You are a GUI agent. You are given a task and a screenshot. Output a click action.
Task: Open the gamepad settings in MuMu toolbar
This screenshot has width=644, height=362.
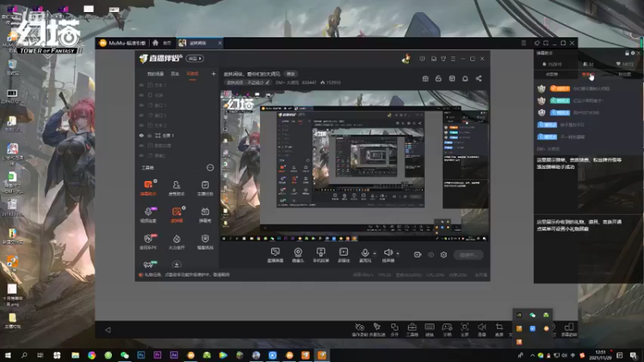[x=447, y=329]
